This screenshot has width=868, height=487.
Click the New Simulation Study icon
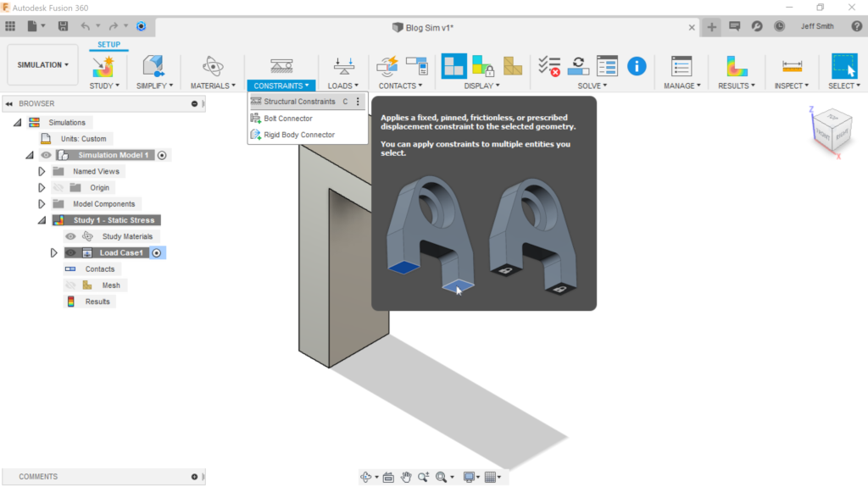(x=103, y=66)
